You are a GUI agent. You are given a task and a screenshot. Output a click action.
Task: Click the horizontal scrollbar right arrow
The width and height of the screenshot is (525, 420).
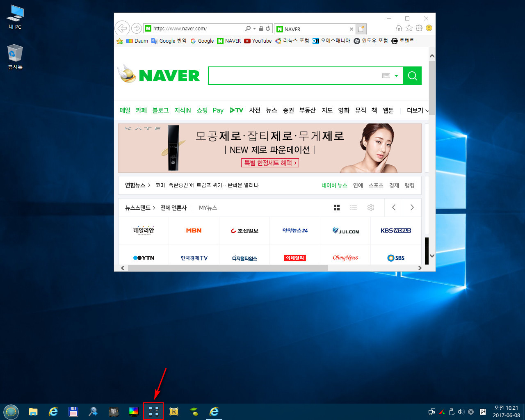(x=420, y=268)
